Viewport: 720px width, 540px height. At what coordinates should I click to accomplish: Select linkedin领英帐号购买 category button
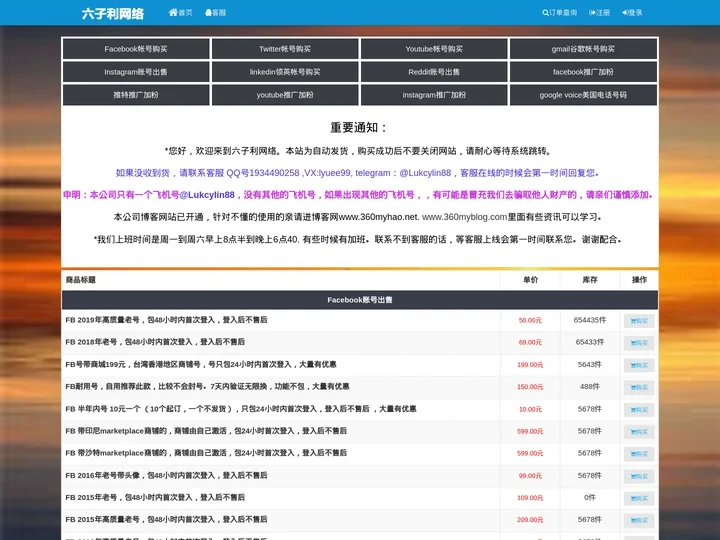click(x=285, y=72)
